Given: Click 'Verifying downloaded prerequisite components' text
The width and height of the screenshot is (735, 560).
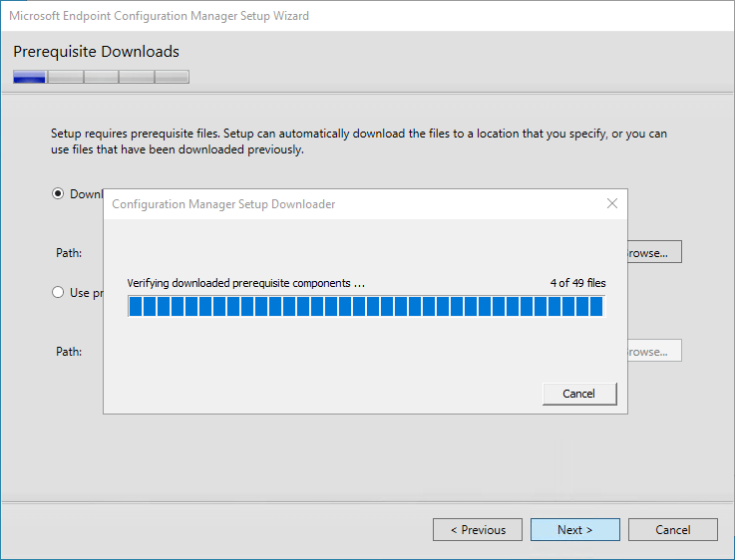Looking at the screenshot, I should click(x=245, y=283).
